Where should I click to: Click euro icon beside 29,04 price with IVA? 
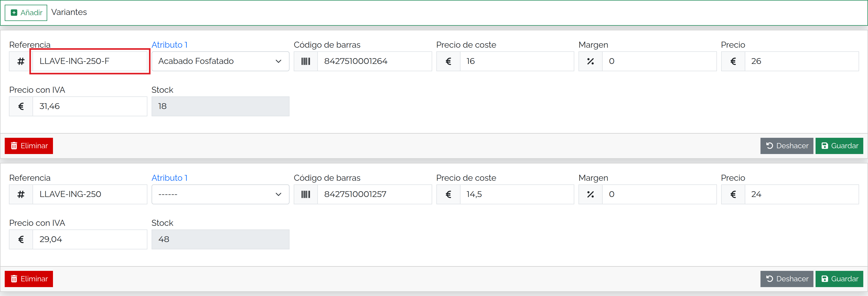[21, 239]
